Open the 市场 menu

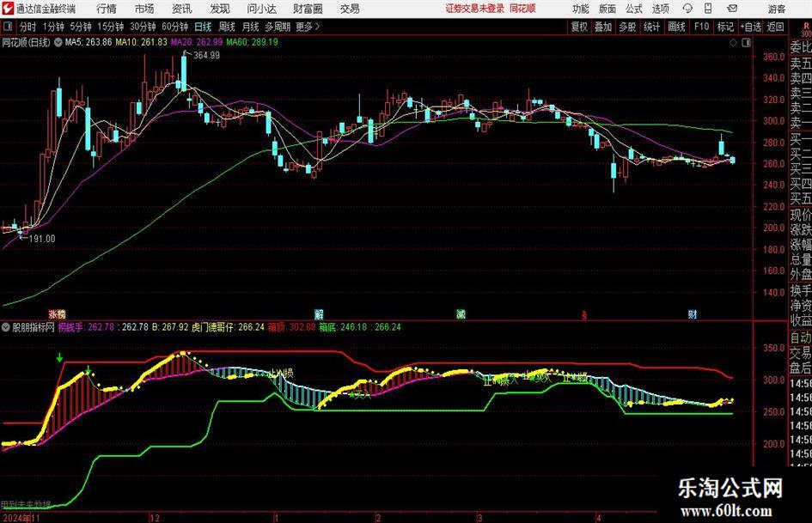pos(144,9)
